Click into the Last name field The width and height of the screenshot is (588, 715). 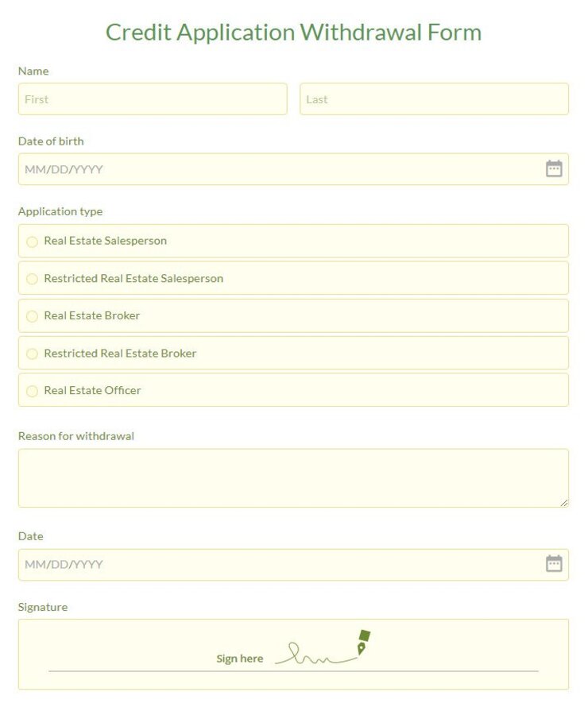435,99
